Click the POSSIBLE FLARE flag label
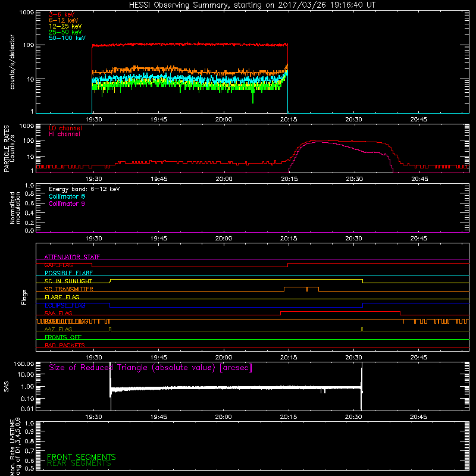The height and width of the screenshot is (476, 476). point(68,273)
